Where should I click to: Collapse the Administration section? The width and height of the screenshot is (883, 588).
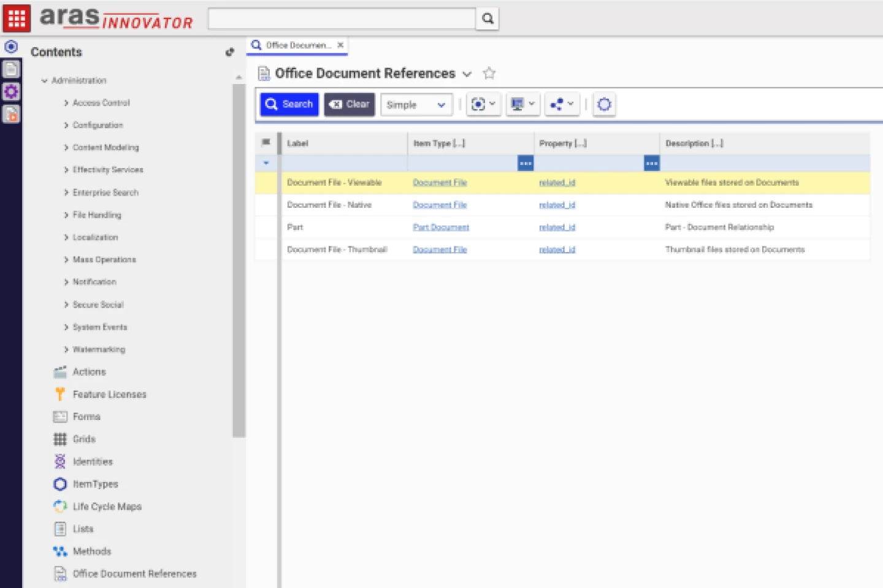point(44,80)
